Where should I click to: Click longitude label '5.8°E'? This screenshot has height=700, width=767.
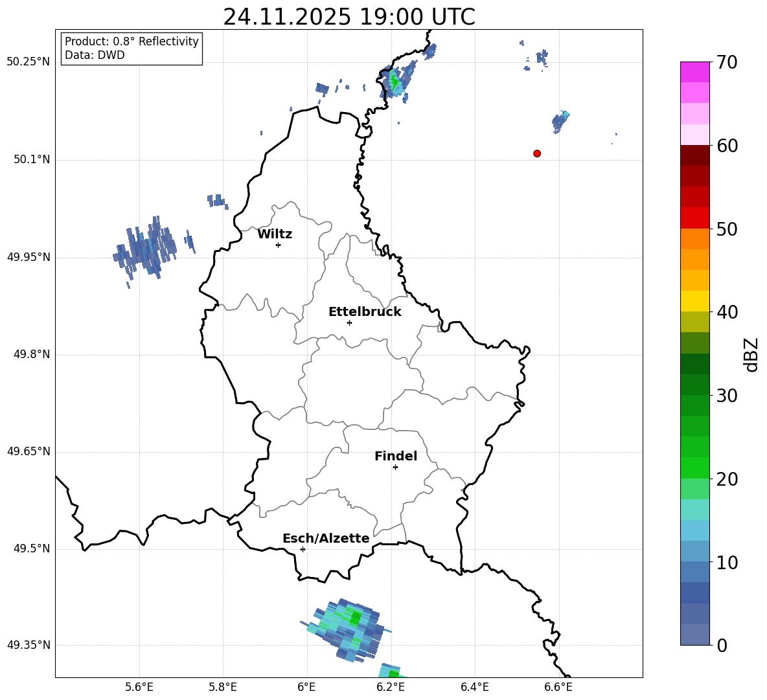[x=223, y=687]
